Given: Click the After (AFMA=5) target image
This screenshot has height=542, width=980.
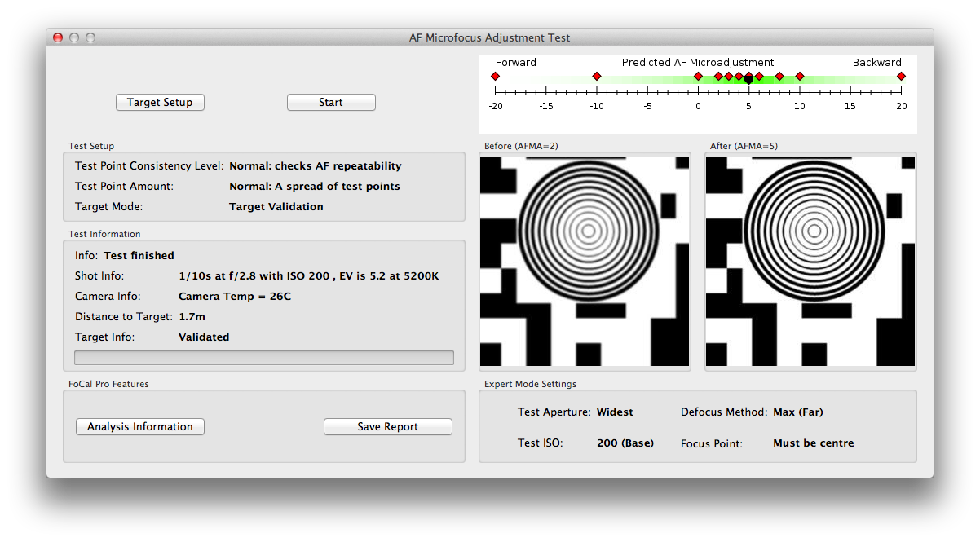Looking at the screenshot, I should tap(810, 262).
